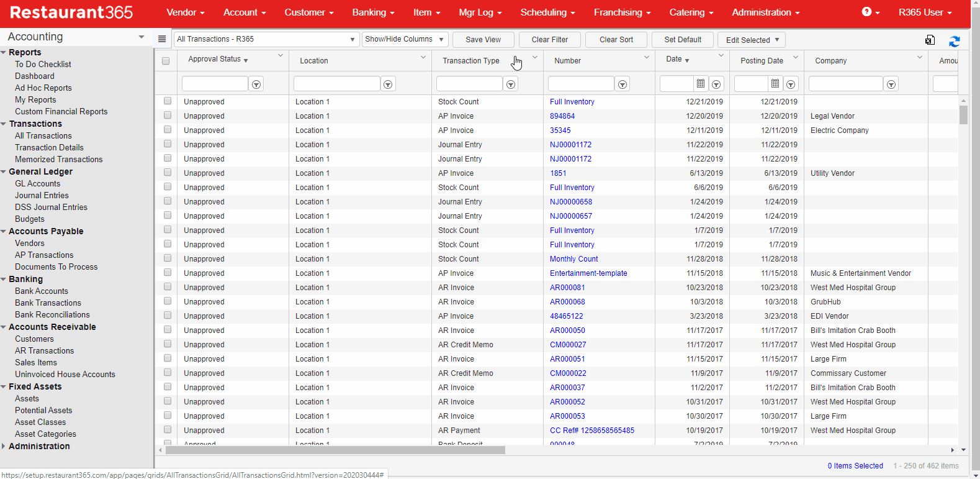Open the Number column filter icon
This screenshot has height=479, width=980.
(623, 84)
